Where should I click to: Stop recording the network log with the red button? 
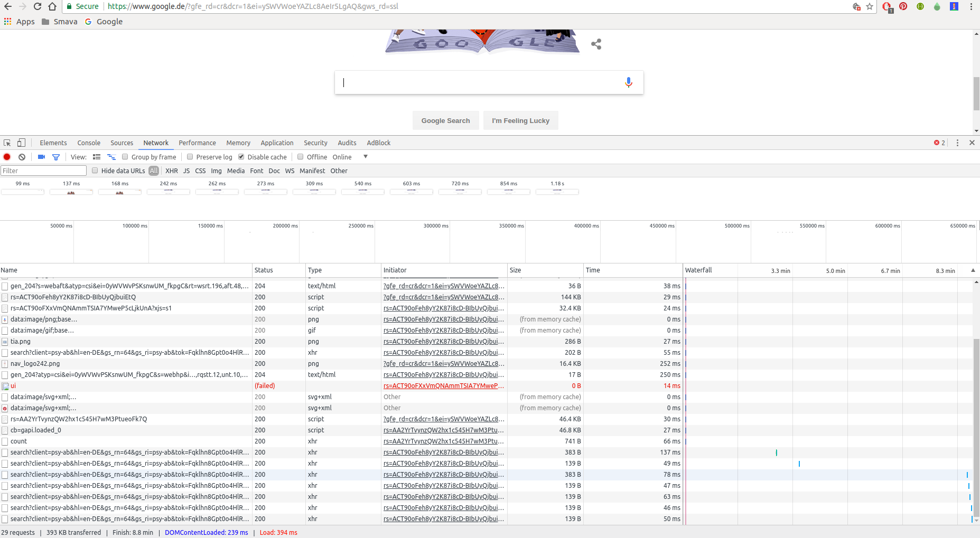(x=7, y=157)
